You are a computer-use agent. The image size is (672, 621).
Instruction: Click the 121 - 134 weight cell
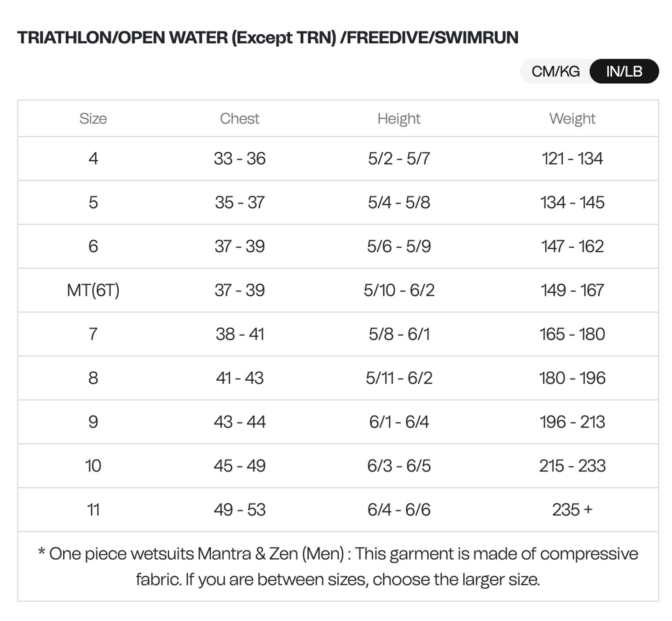point(572,159)
